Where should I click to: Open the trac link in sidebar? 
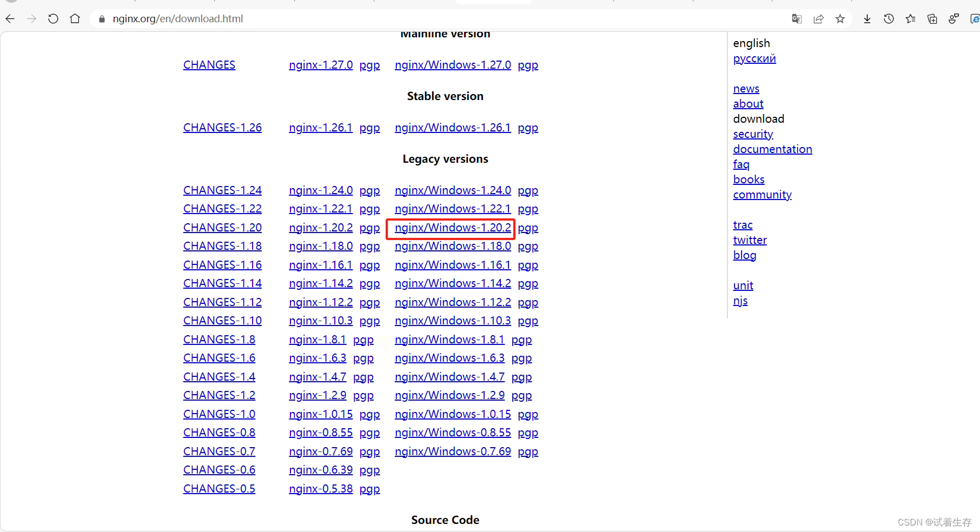(743, 225)
